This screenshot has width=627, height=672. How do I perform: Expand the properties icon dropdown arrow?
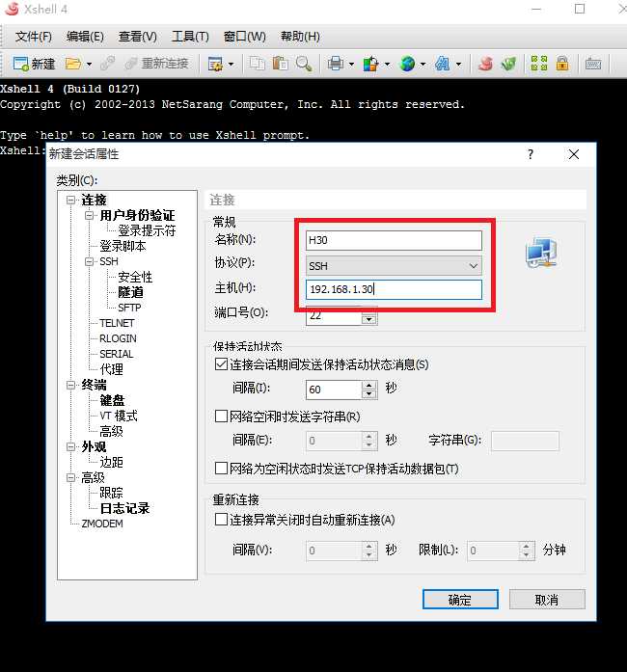(232, 65)
